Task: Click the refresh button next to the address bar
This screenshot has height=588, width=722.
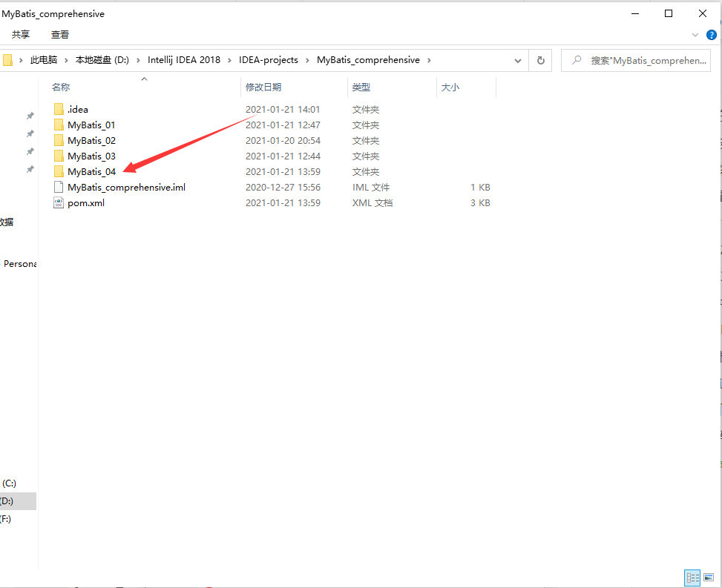Action: pos(541,60)
